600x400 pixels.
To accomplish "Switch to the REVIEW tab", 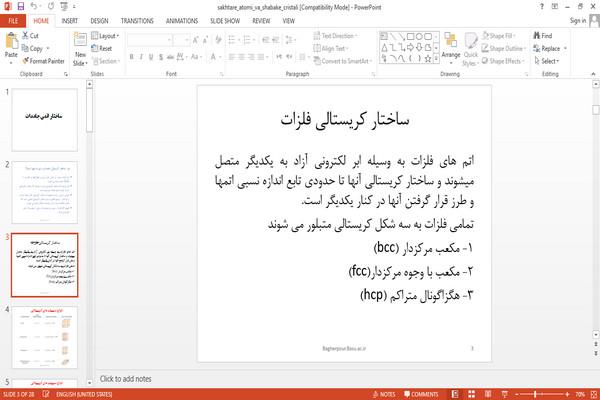I will 261,21.
